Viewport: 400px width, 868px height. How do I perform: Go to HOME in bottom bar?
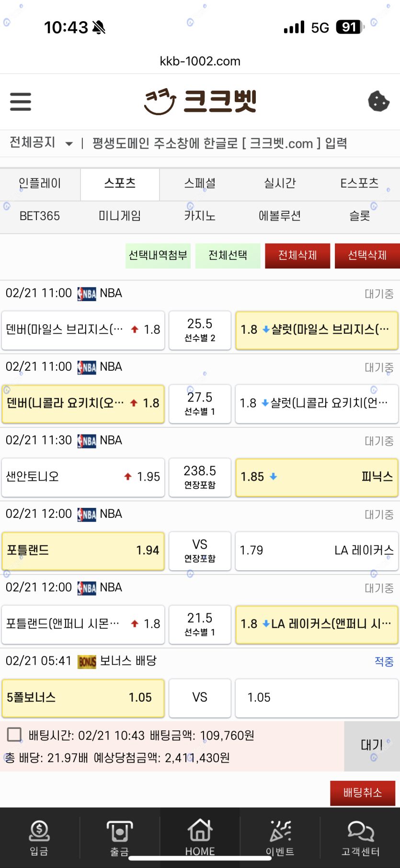pyautogui.click(x=200, y=837)
